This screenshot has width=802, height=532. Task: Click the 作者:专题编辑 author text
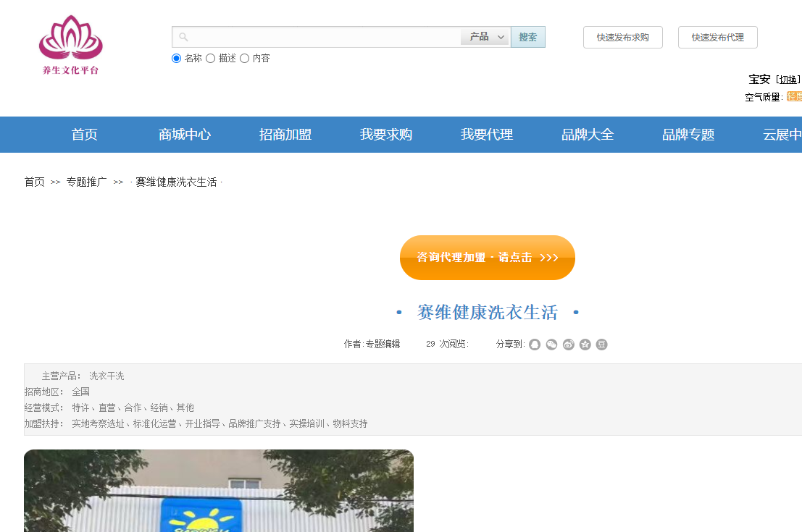(x=372, y=344)
